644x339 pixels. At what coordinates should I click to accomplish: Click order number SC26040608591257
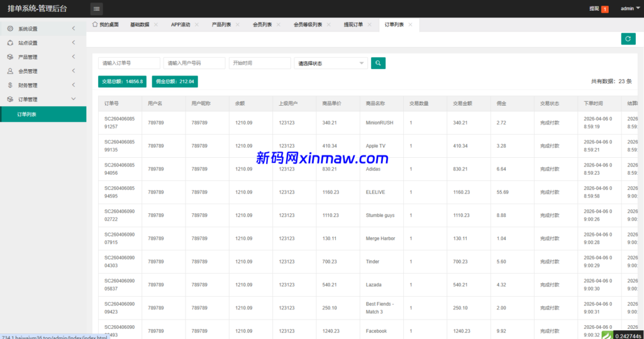pyautogui.click(x=119, y=123)
